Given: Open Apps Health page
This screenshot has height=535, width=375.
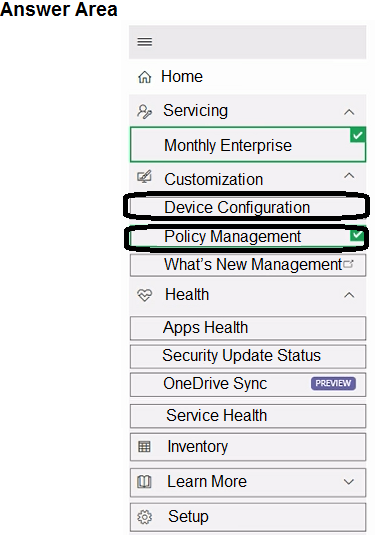Looking at the screenshot, I should (248, 328).
